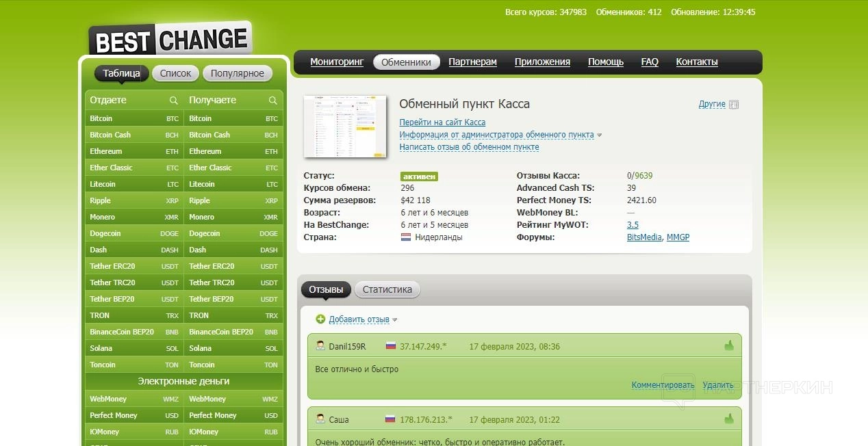Click user avatar icon beside Danil159R
This screenshot has width=868, height=446.
(320, 346)
